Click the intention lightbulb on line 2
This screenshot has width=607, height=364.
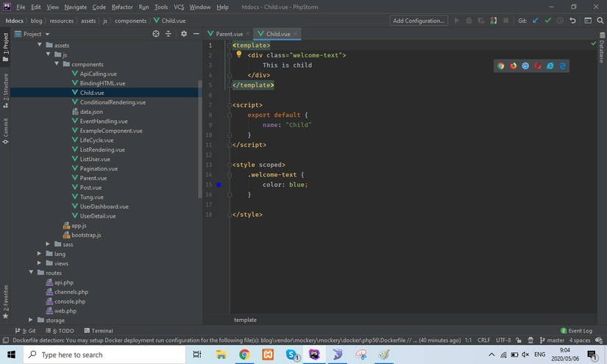(239, 54)
